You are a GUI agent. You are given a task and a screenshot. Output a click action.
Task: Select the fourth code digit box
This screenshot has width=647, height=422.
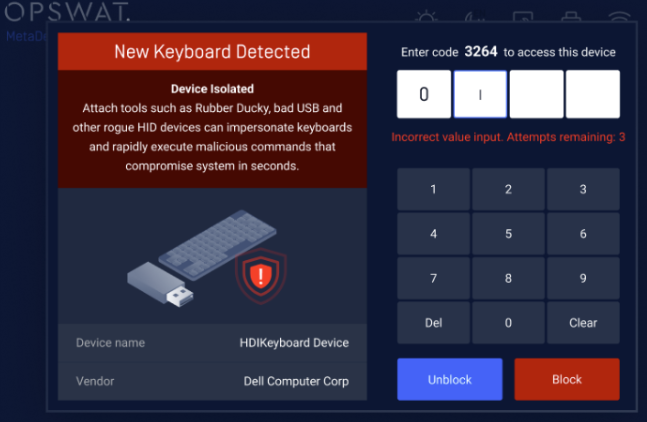tap(592, 95)
